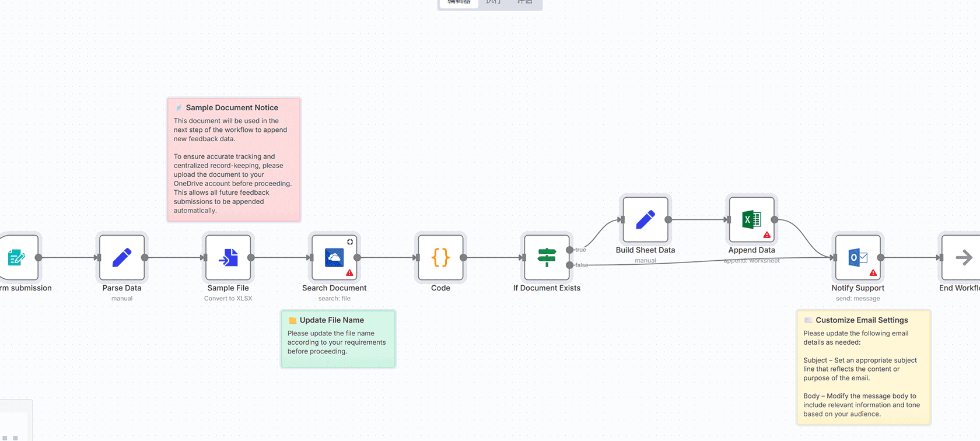
Task: Click the End Workflow arrow node
Action: 963,257
